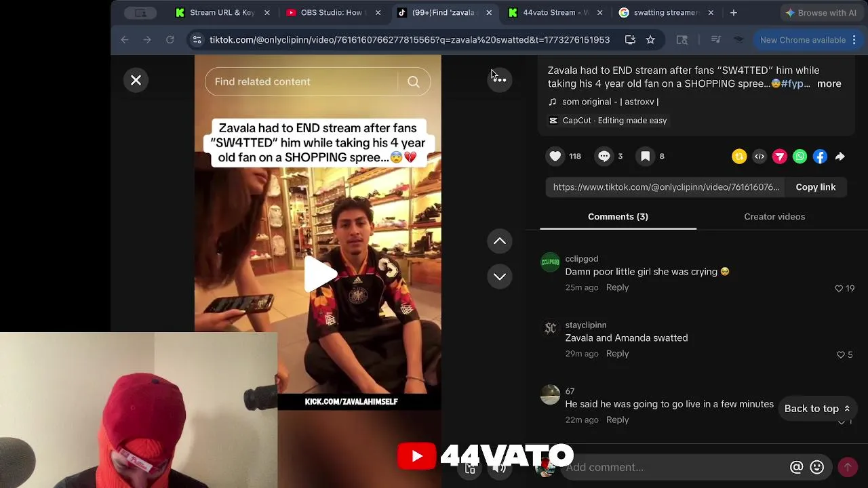Go to the previous video with the up chevron
This screenshot has width=868, height=488.
500,241
